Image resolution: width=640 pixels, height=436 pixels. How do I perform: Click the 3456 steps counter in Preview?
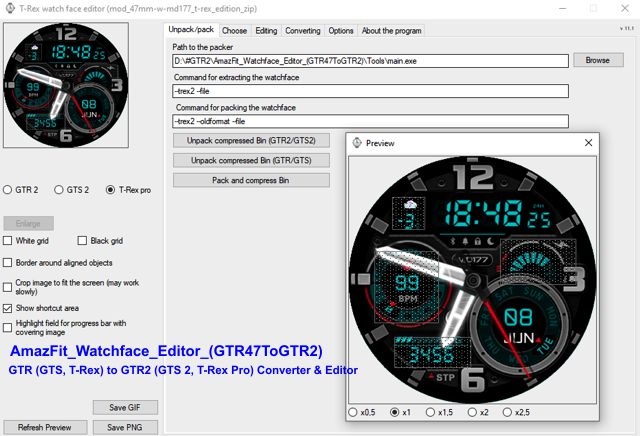(431, 354)
